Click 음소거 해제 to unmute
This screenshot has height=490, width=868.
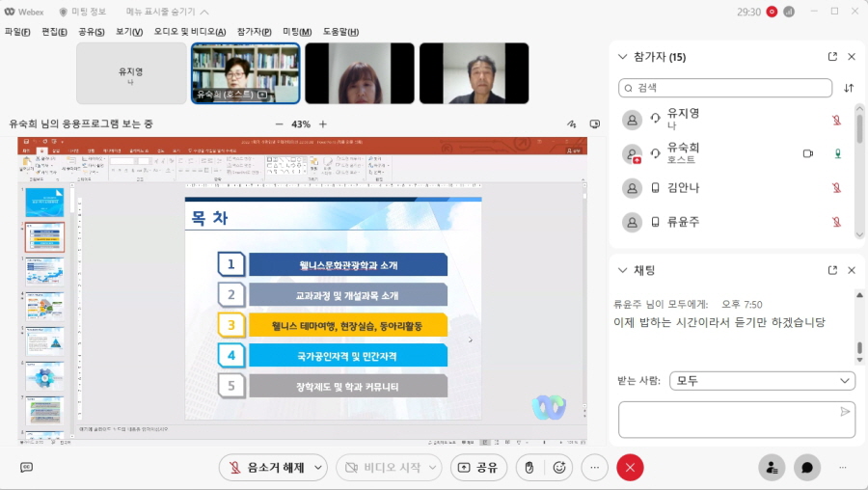pyautogui.click(x=266, y=468)
